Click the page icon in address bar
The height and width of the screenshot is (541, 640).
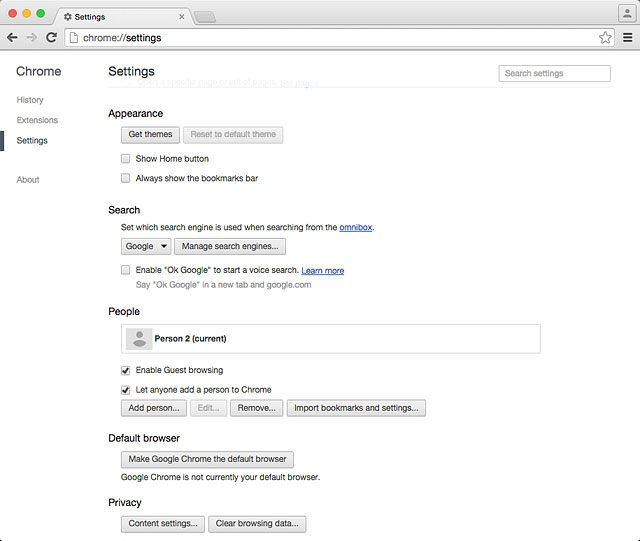point(73,38)
